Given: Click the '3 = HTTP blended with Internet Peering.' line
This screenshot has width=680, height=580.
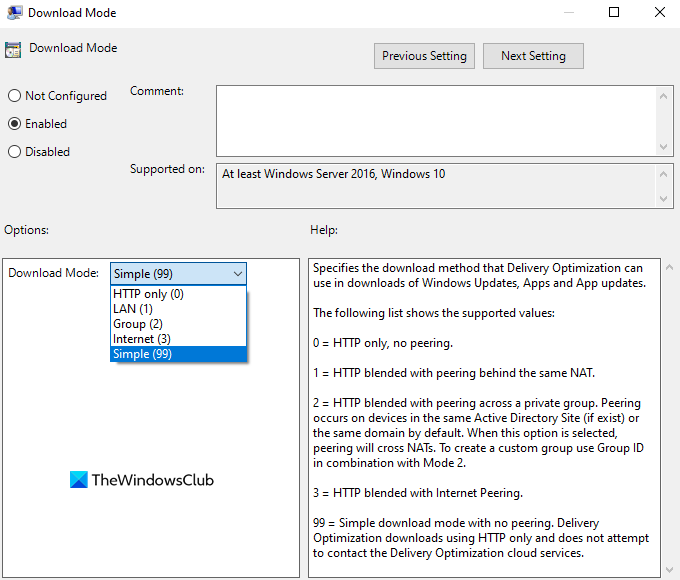Looking at the screenshot, I should [418, 493].
